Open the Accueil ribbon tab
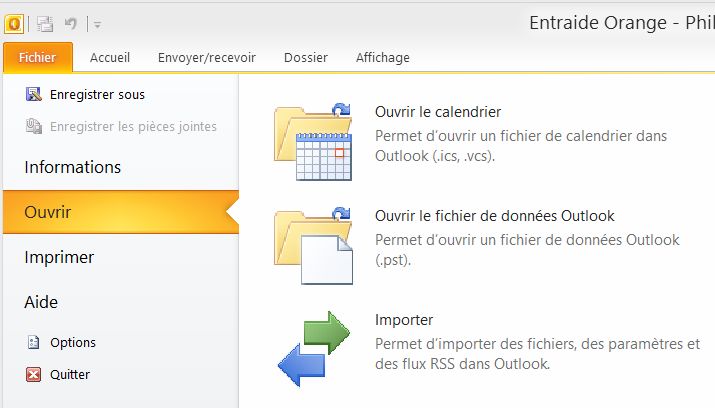The height and width of the screenshot is (408, 715). (110, 58)
